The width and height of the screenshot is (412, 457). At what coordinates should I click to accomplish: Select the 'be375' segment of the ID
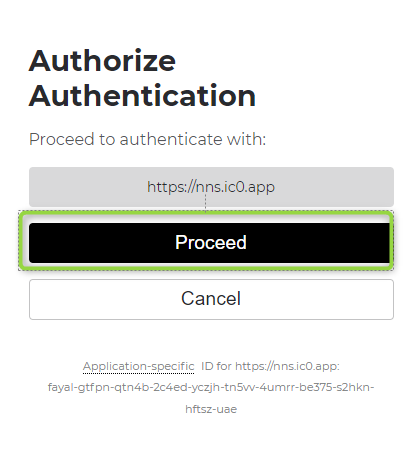(315, 387)
